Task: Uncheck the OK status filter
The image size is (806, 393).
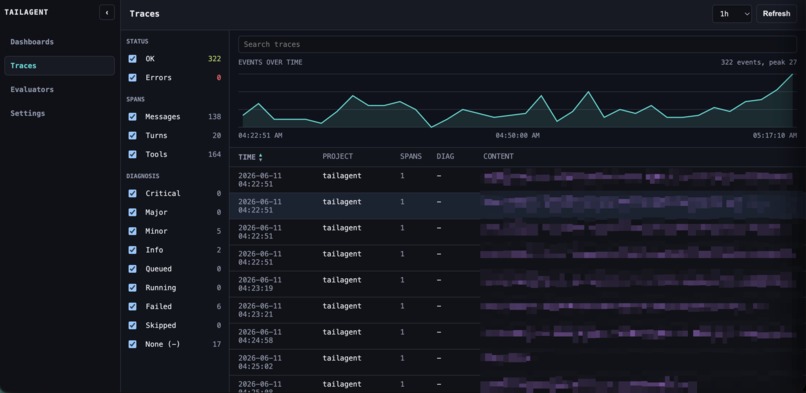Action: pyautogui.click(x=133, y=59)
